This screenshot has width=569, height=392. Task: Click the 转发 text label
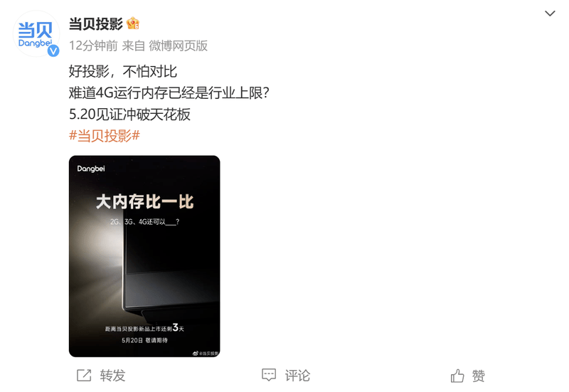(112, 376)
